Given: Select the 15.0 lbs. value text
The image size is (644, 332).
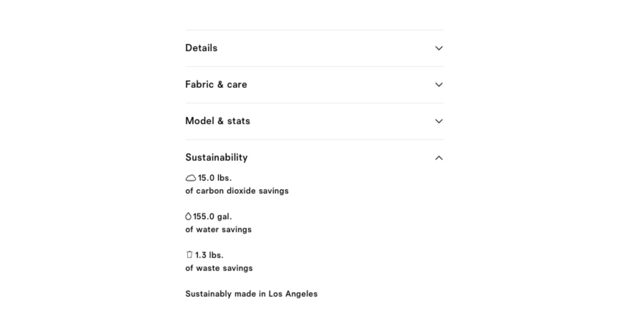Looking at the screenshot, I should coord(215,178).
